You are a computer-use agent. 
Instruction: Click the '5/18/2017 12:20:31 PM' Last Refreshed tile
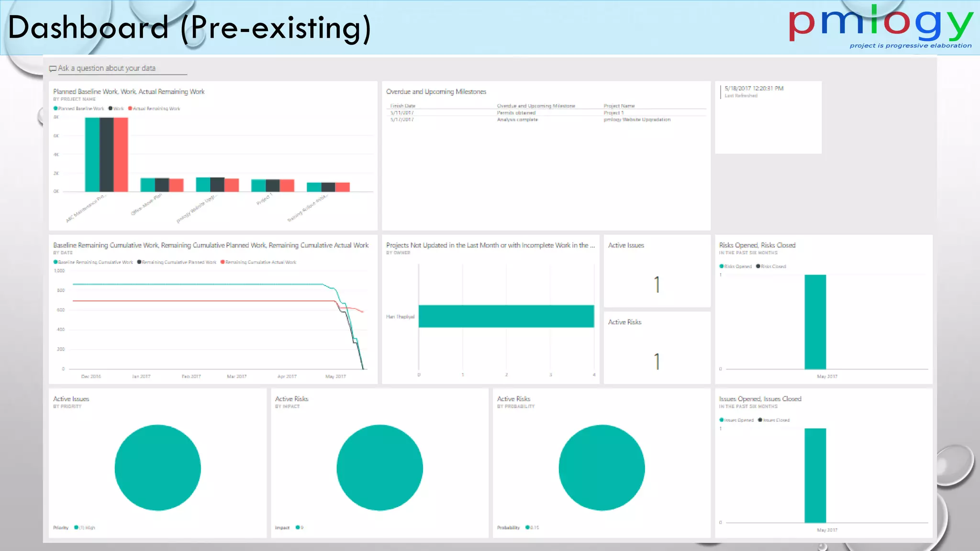click(x=768, y=117)
